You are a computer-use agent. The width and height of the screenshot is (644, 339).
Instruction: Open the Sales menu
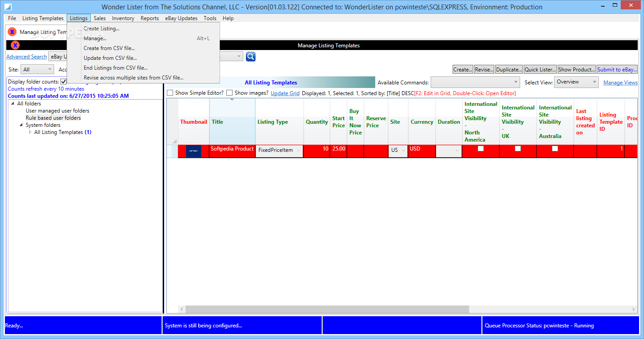pyautogui.click(x=100, y=18)
